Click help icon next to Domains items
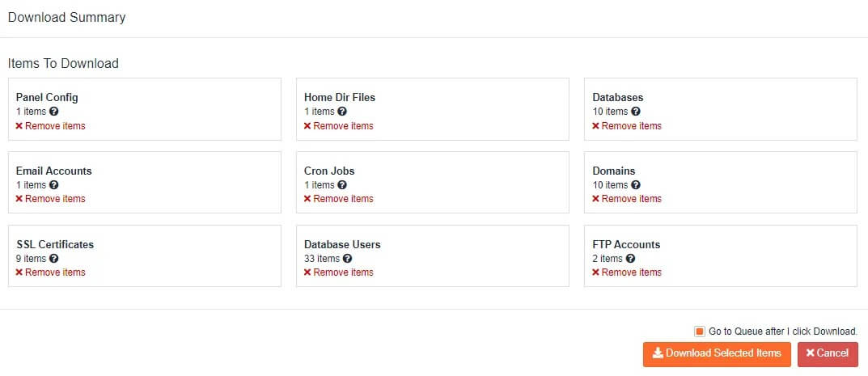 636,185
